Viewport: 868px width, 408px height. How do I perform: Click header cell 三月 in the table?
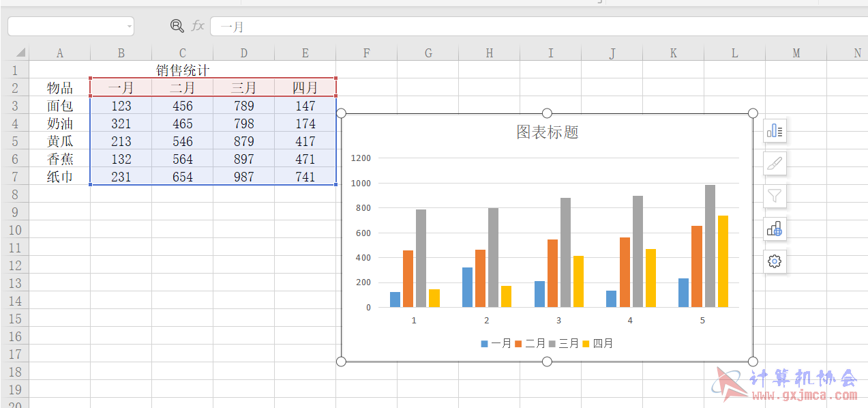[x=243, y=87]
